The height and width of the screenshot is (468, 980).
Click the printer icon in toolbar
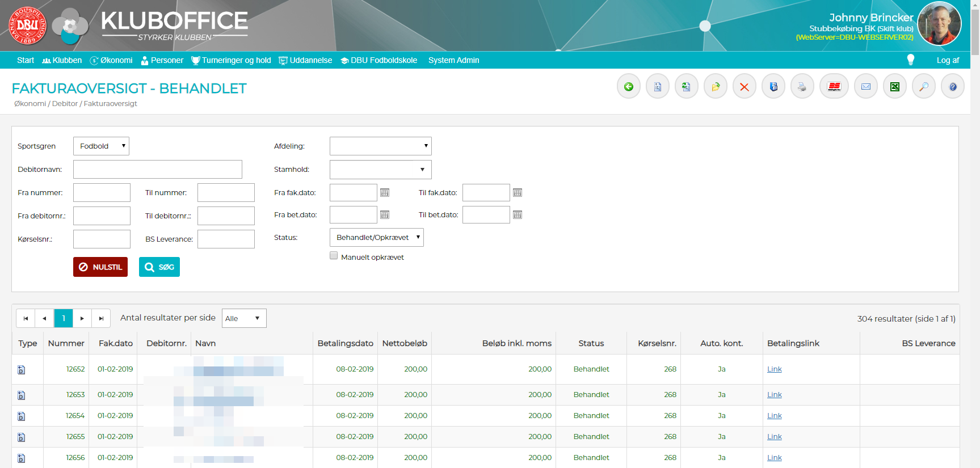(x=802, y=87)
